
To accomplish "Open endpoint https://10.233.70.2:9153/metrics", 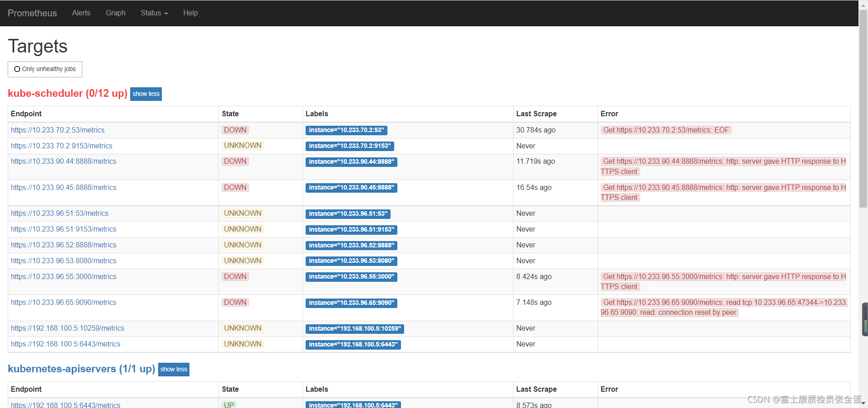I will (x=61, y=146).
